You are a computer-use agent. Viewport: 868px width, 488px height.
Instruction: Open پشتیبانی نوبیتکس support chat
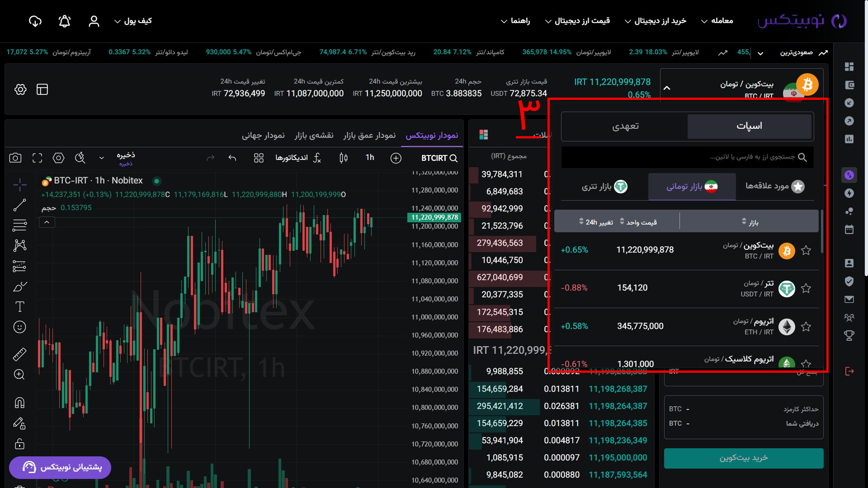click(x=60, y=468)
